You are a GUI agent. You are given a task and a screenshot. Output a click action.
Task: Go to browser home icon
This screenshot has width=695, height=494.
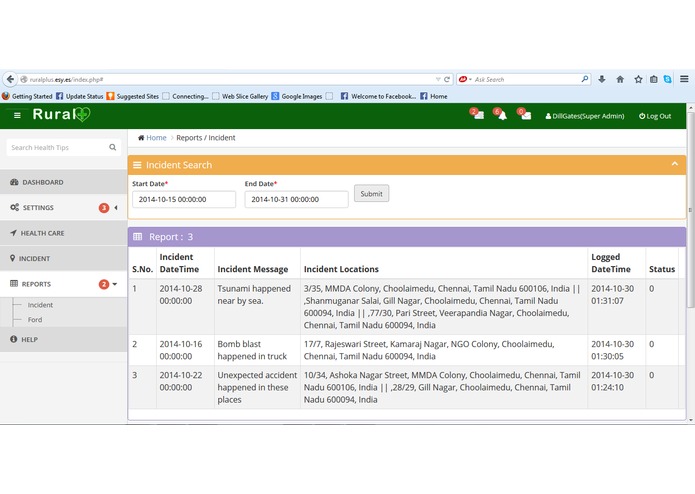pos(620,79)
